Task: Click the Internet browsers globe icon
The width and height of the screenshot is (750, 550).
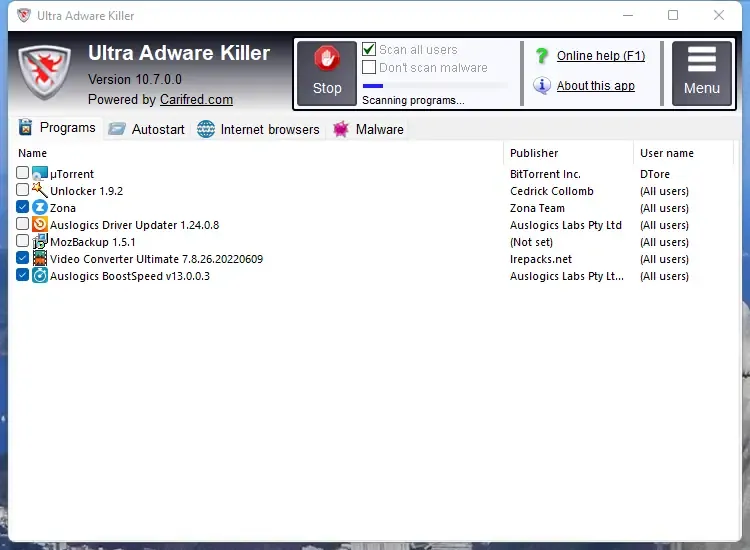Action: 206,129
